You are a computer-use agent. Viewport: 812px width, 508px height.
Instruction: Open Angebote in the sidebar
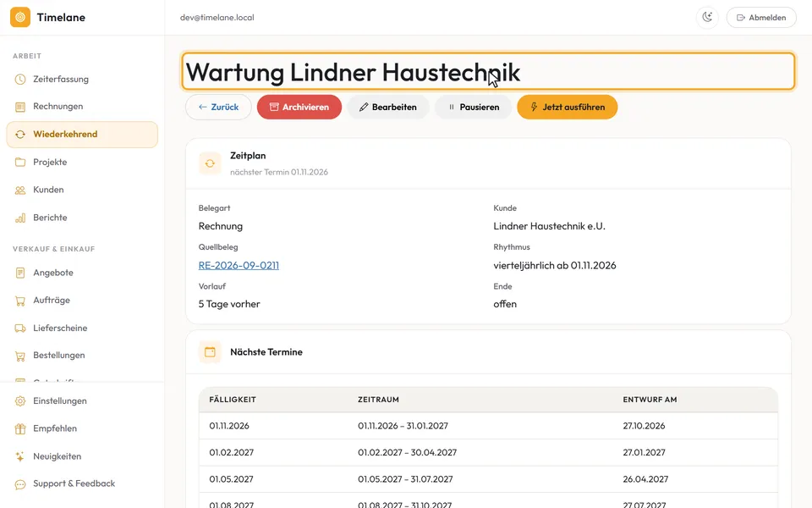coord(82,273)
